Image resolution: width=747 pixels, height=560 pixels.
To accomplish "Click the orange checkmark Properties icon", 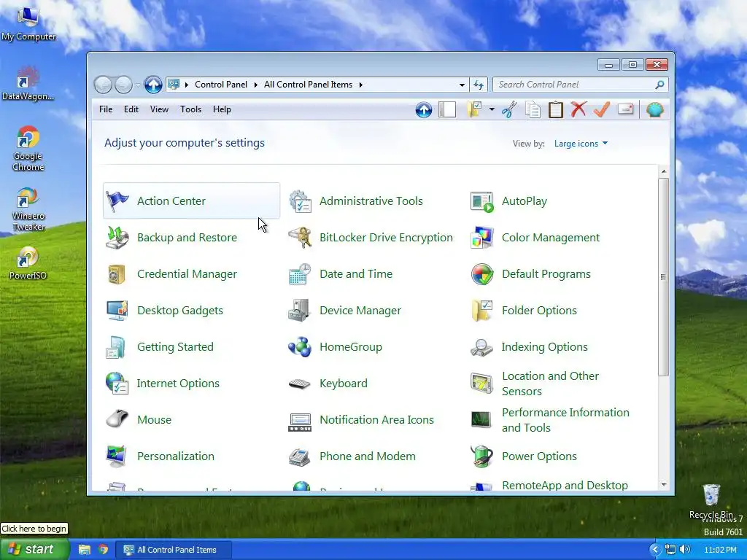I will tap(602, 109).
